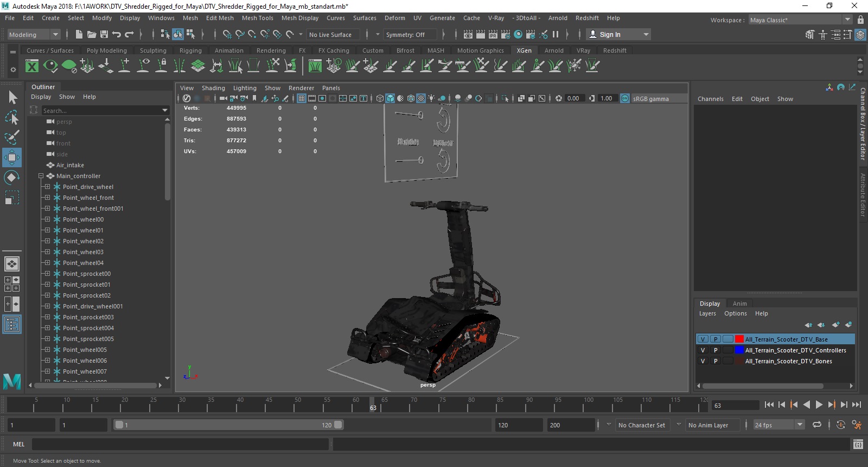This screenshot has height=467, width=868.
Task: Open the Modeling menu set dropdown
Action: (34, 34)
